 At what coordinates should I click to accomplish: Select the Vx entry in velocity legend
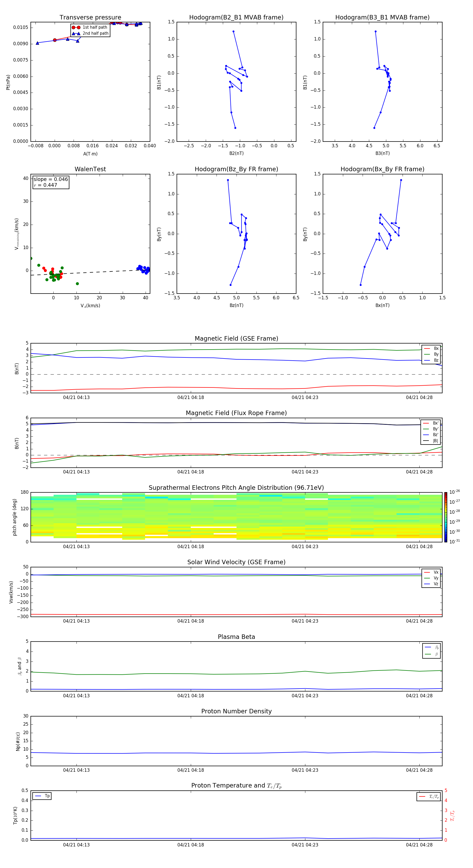(x=431, y=572)
